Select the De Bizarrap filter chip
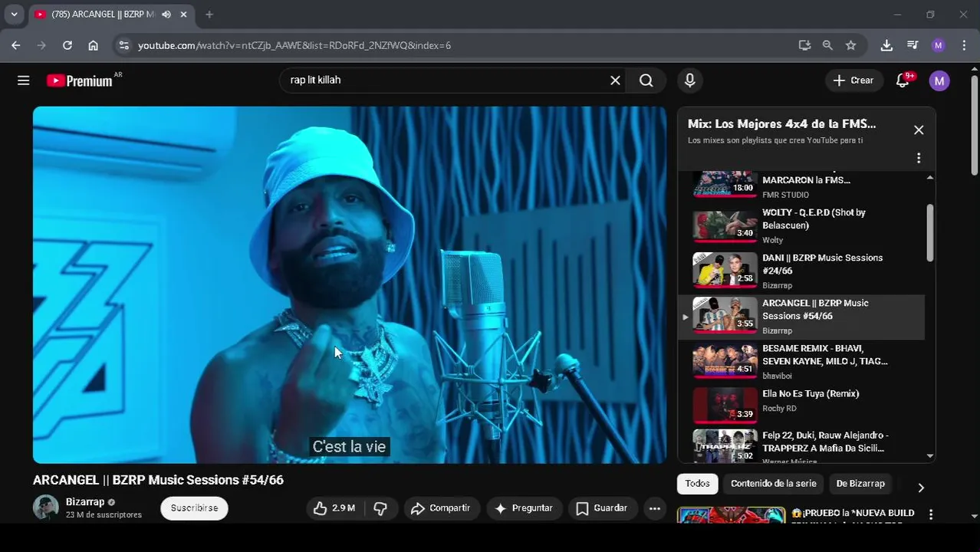980x552 pixels. tap(860, 484)
